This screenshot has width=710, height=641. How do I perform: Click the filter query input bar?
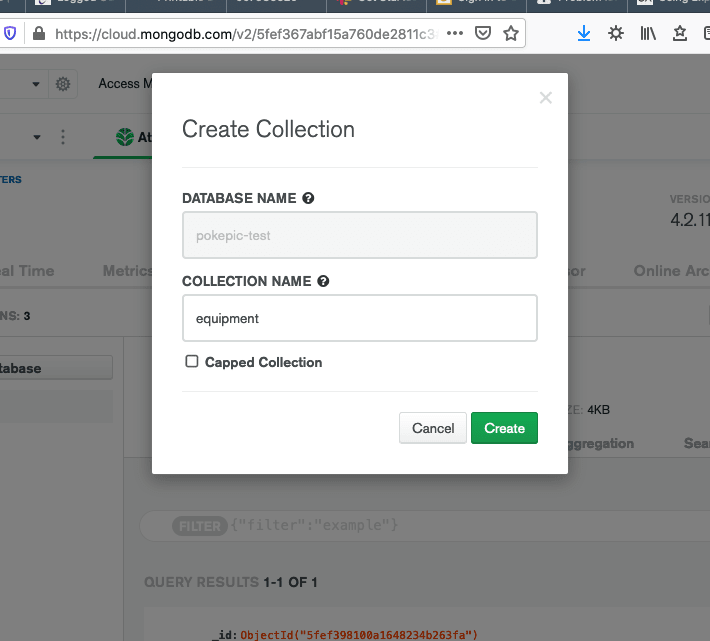pos(425,526)
